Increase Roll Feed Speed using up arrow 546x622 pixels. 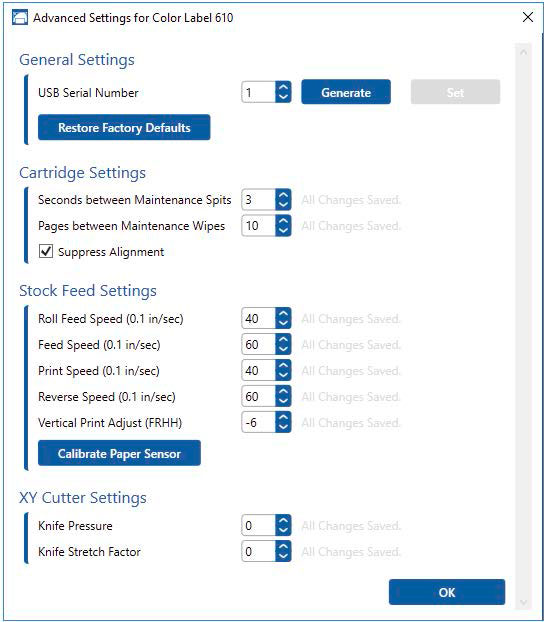pos(283,314)
